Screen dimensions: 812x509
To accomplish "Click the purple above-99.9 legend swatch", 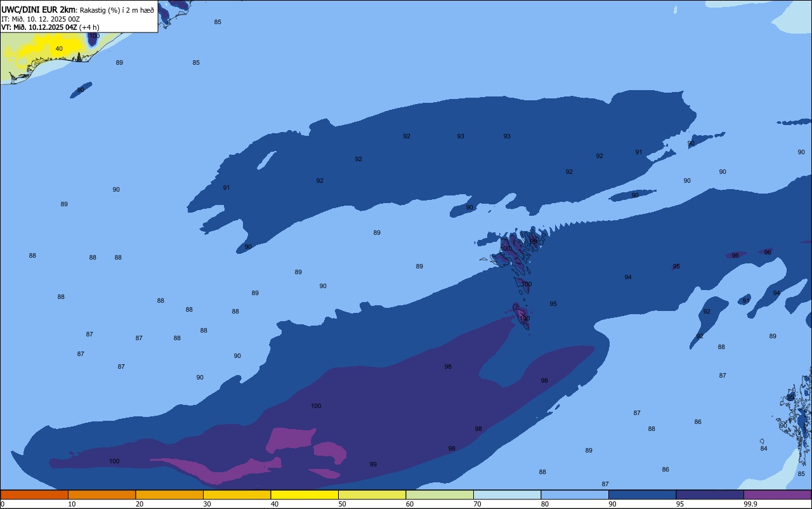I will [777, 494].
